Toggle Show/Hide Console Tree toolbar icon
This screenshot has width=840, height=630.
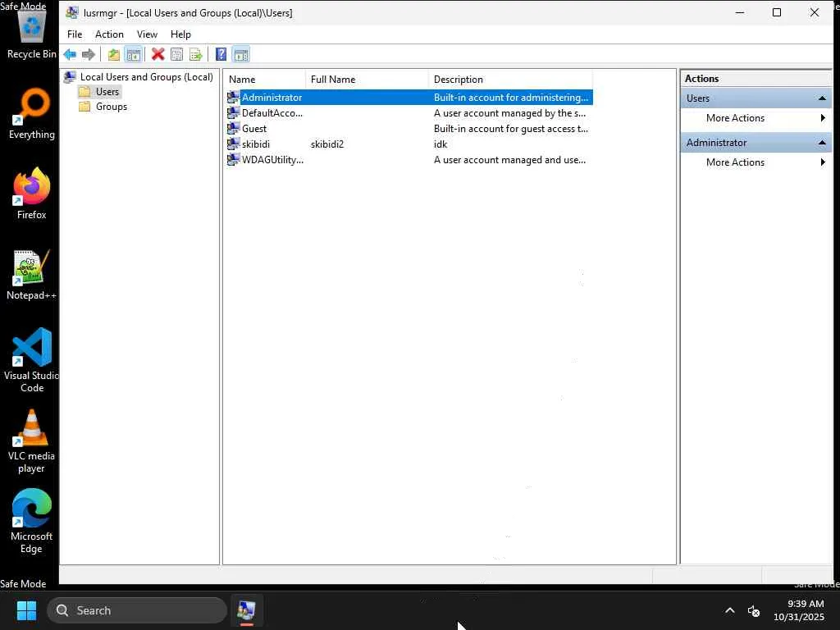pyautogui.click(x=134, y=54)
